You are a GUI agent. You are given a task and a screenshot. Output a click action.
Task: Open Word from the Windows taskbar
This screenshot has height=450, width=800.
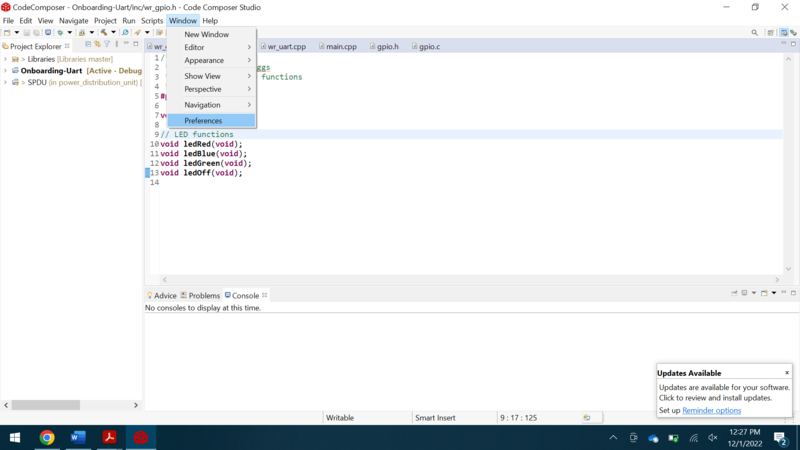pos(78,438)
